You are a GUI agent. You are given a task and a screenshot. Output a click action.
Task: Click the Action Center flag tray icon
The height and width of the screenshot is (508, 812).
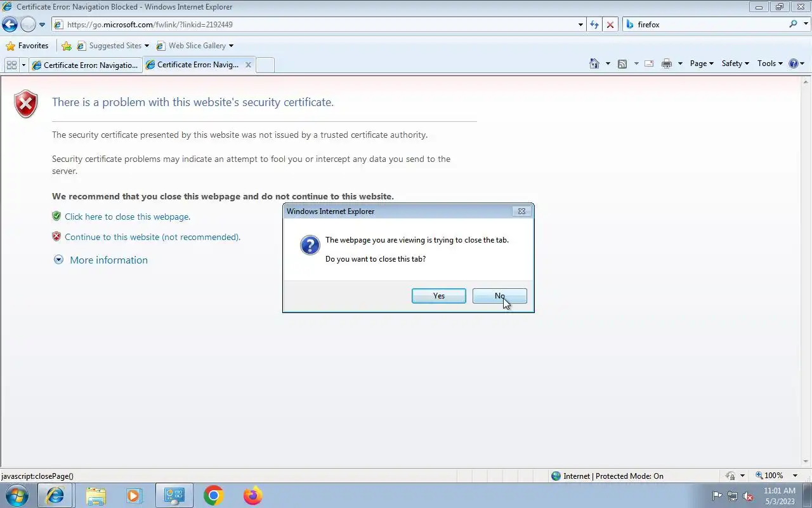(717, 496)
